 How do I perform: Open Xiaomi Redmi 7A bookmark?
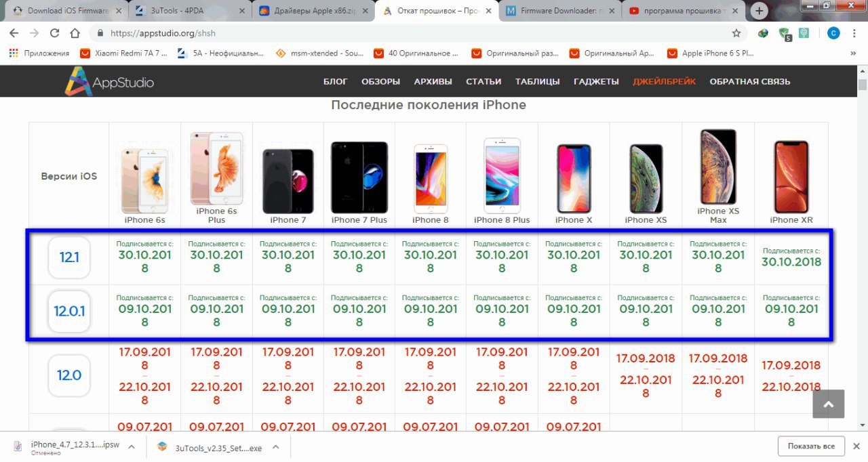coord(123,53)
